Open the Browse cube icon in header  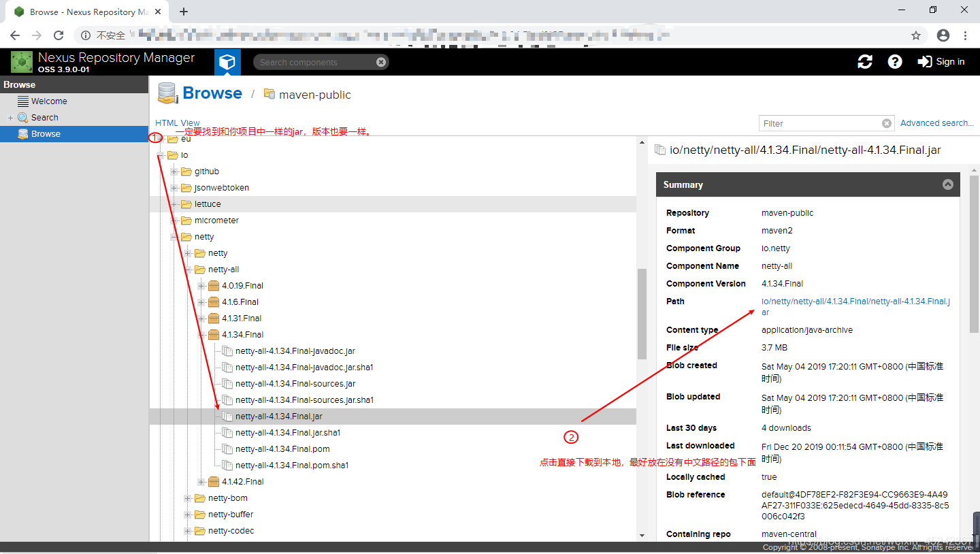coord(227,62)
